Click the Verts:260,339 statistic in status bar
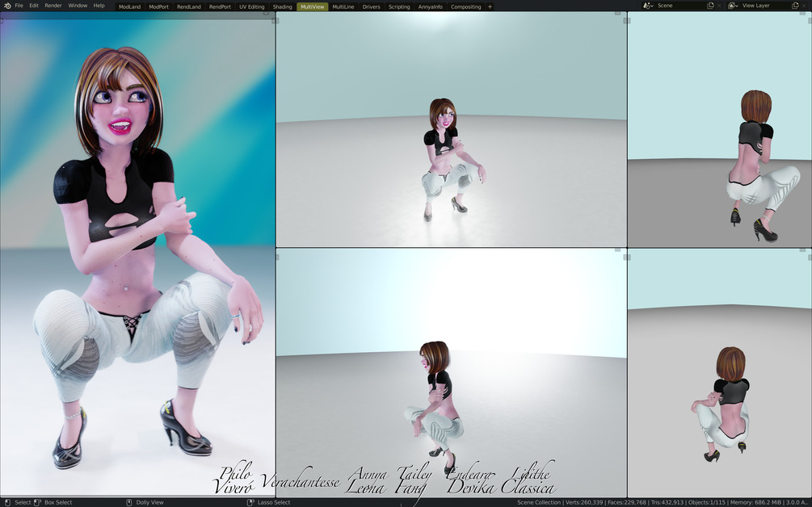This screenshot has width=812, height=507. 584,502
